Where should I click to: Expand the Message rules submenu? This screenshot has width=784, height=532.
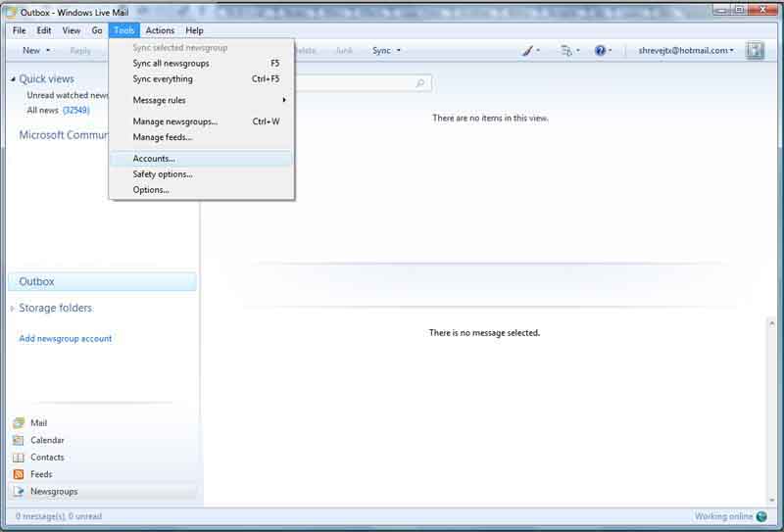coord(201,100)
